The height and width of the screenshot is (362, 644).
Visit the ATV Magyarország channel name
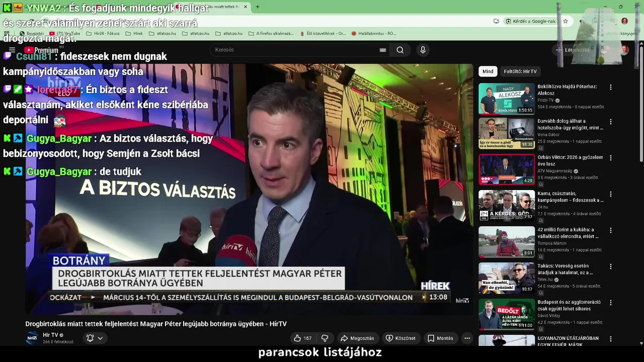554,171
